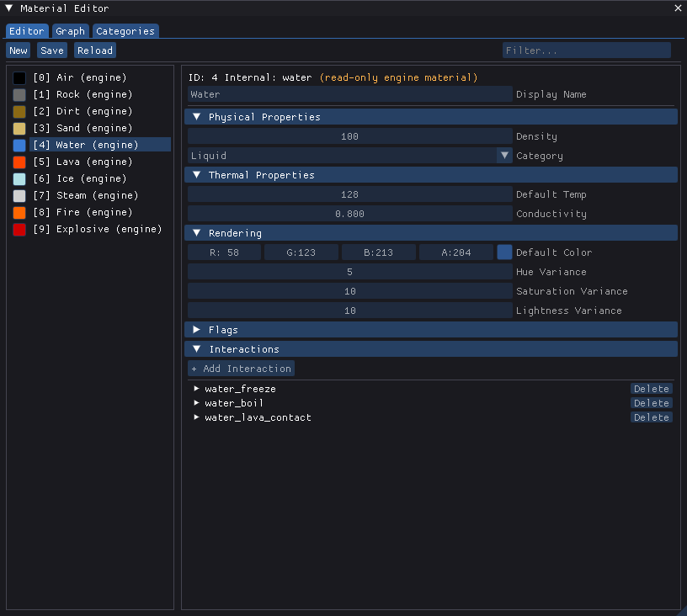Click the Display Name field containing Water
The height and width of the screenshot is (616, 687).
(x=349, y=94)
